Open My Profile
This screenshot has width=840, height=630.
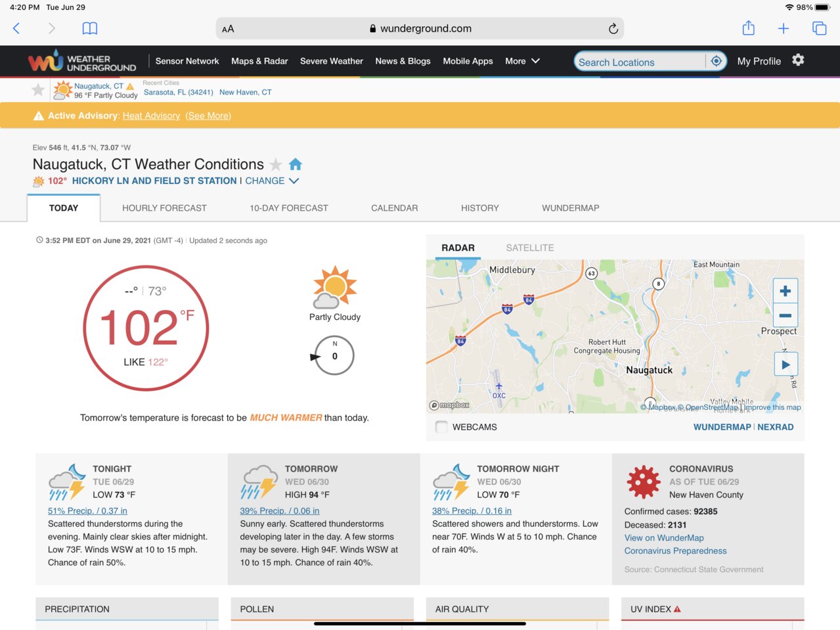(x=759, y=61)
